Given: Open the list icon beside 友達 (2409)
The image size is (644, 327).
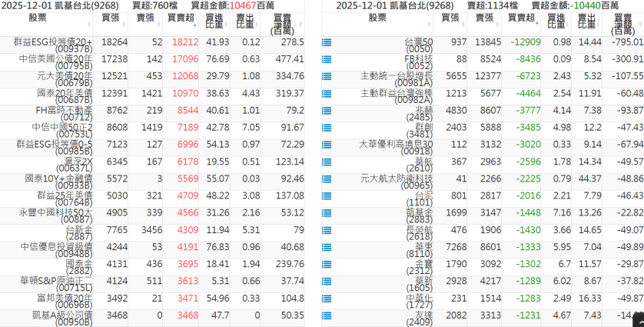Looking at the screenshot, I should click(327, 315).
